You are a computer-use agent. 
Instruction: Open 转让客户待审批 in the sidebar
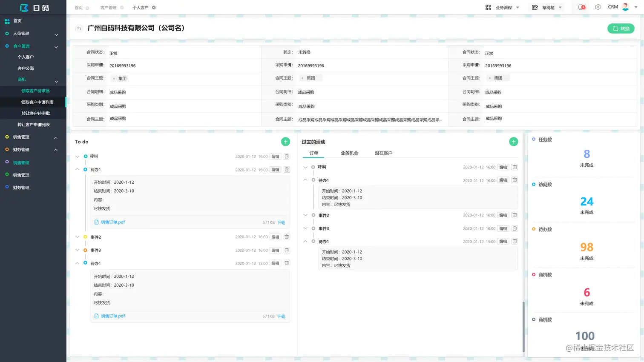pos(36,114)
